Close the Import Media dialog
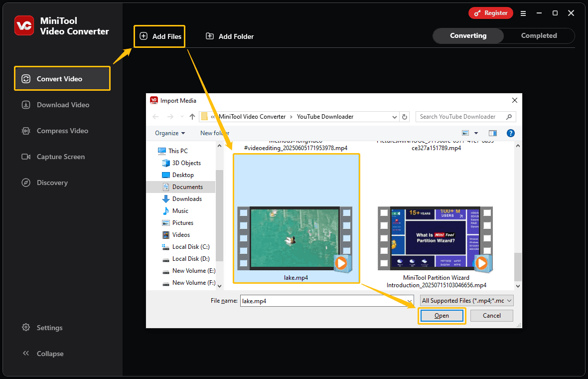Viewport: 588px width, 379px height. pyautogui.click(x=514, y=100)
